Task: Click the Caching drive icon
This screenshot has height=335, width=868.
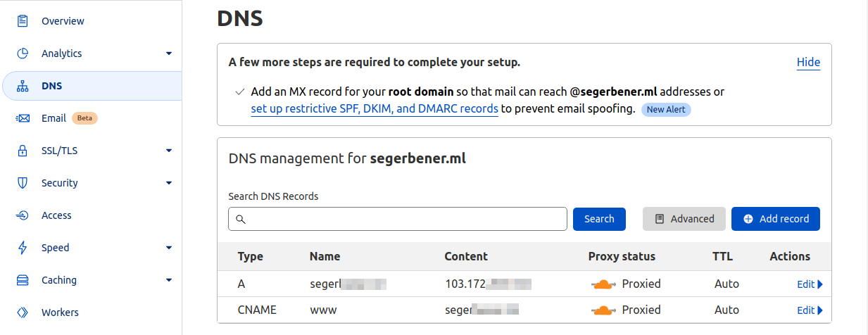Action: click(23, 280)
